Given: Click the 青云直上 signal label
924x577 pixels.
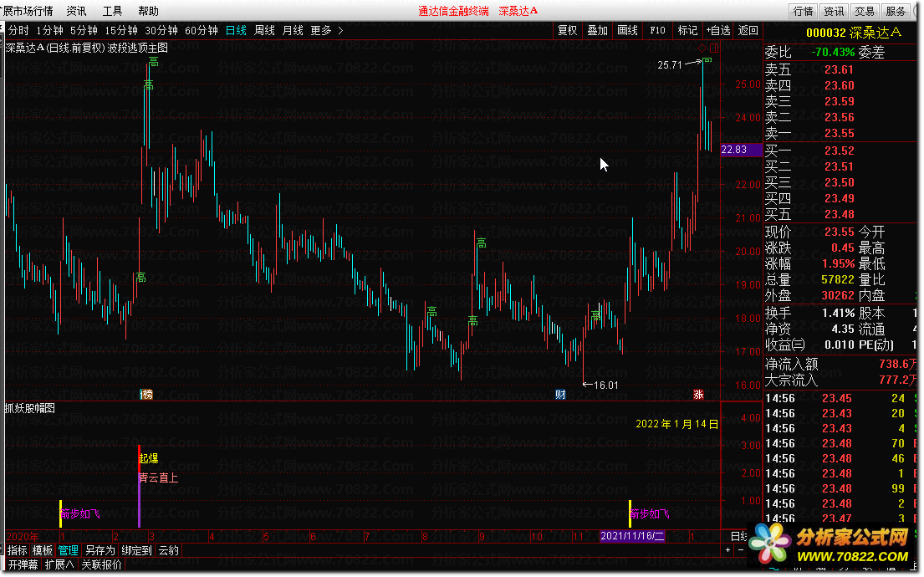Looking at the screenshot, I should (159, 477).
